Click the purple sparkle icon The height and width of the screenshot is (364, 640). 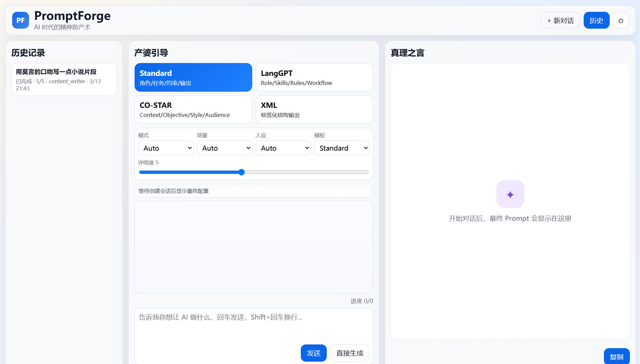510,194
